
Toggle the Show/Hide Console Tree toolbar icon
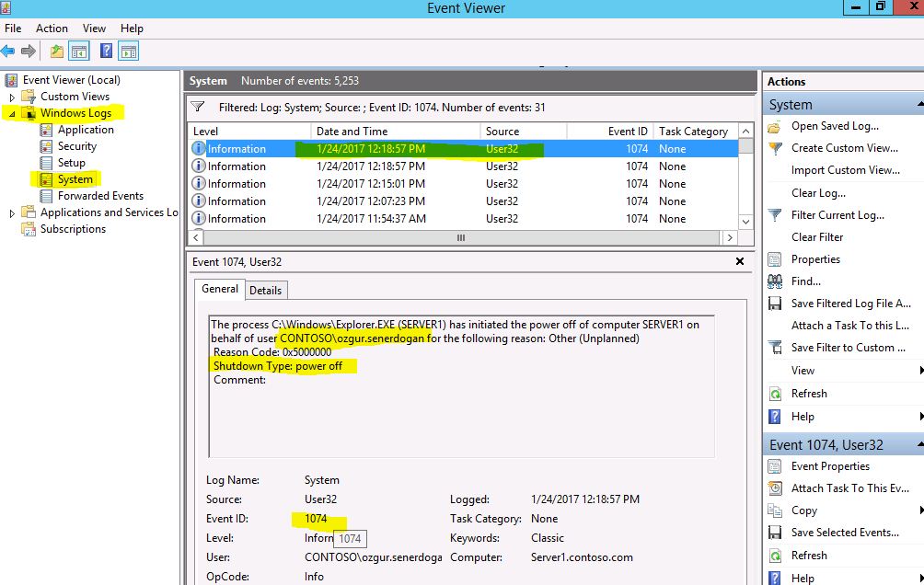pos(79,52)
